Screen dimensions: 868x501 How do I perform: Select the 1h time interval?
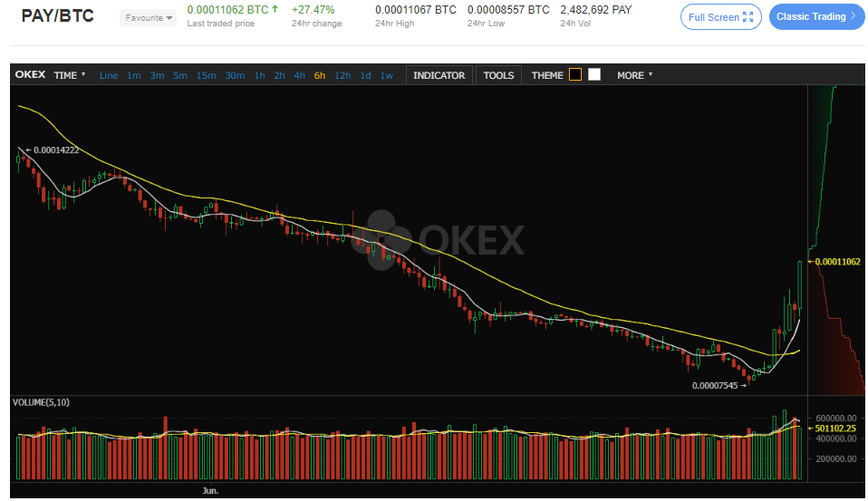point(260,75)
